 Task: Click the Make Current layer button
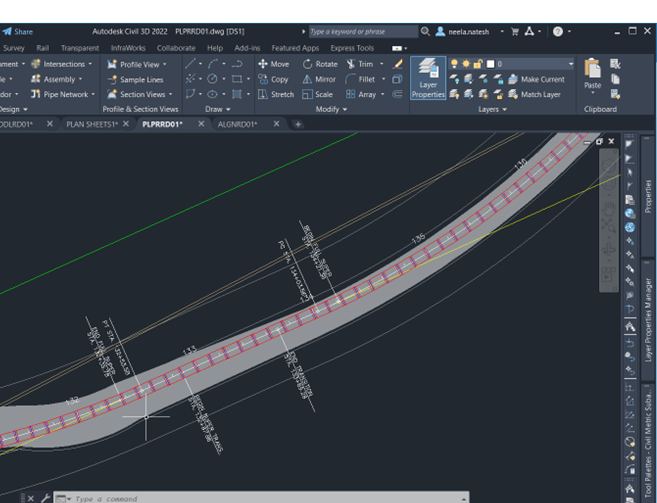(536, 79)
